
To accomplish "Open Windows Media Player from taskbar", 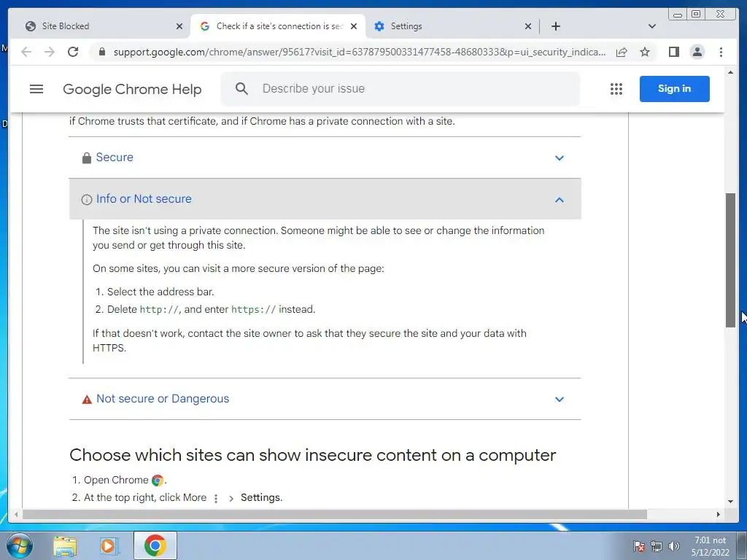I will [x=109, y=545].
